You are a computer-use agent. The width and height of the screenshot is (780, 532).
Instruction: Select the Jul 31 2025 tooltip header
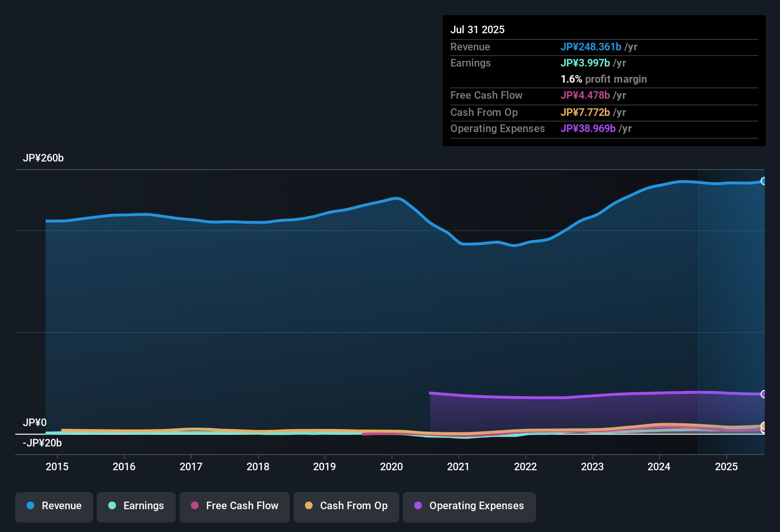477,29
